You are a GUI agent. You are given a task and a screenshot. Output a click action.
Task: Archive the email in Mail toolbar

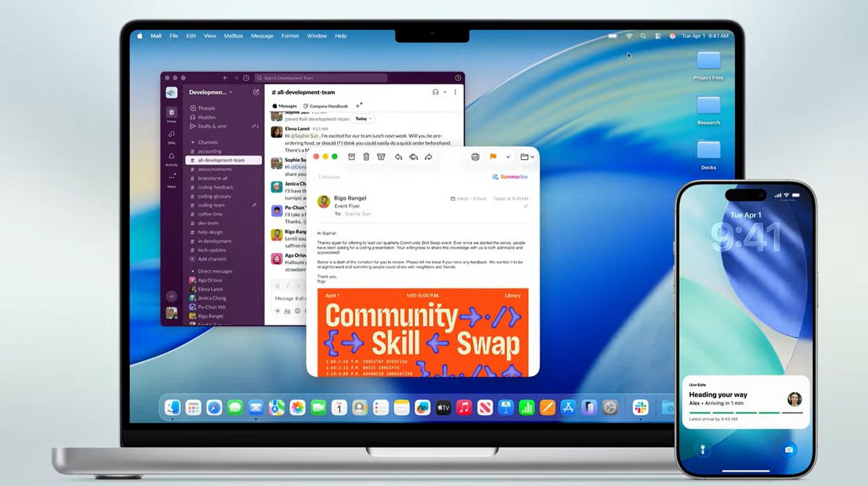(x=352, y=156)
